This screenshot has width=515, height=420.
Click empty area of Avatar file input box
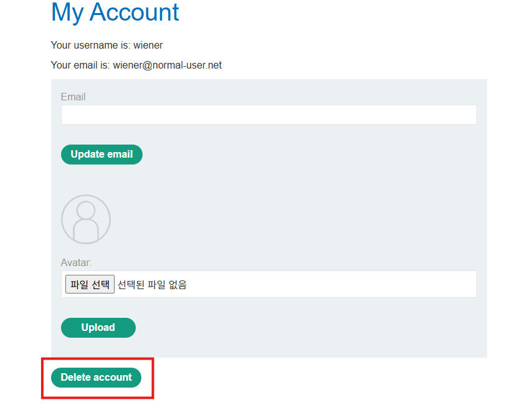[x=330, y=285]
